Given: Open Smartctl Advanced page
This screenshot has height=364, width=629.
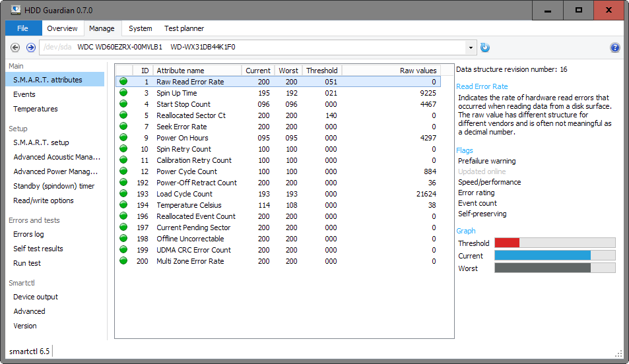Looking at the screenshot, I should pos(29,311).
